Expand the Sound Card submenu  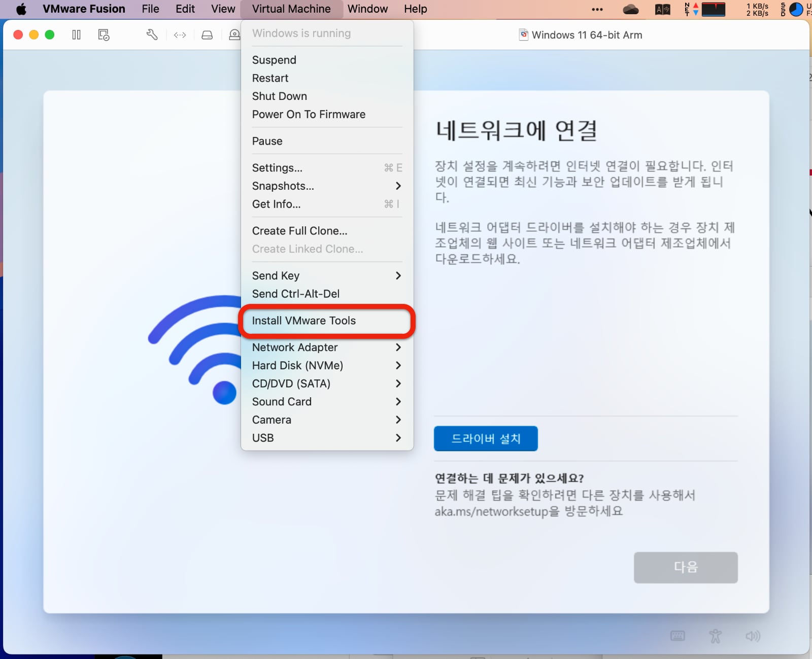pos(327,401)
